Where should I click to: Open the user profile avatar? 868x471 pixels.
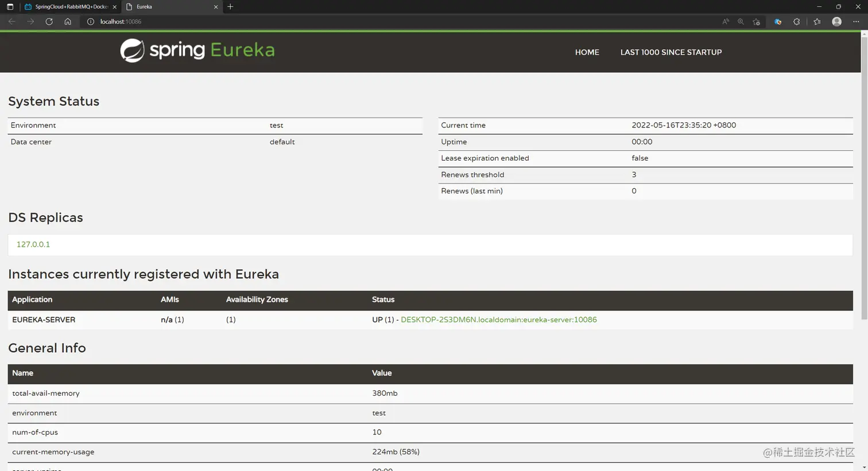(837, 22)
